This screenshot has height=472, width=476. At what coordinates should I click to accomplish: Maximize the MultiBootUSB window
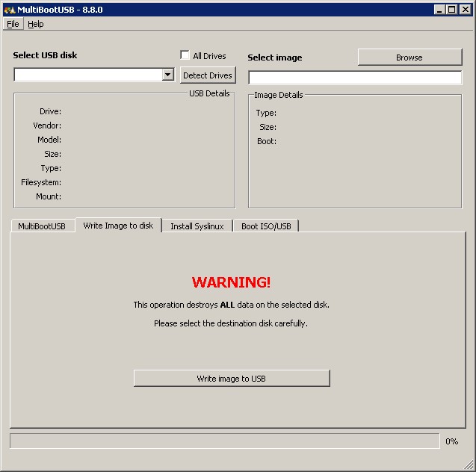(x=451, y=10)
